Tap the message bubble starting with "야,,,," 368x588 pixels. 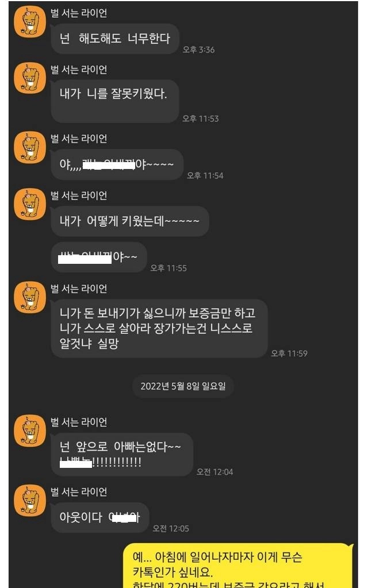pyautogui.click(x=117, y=164)
